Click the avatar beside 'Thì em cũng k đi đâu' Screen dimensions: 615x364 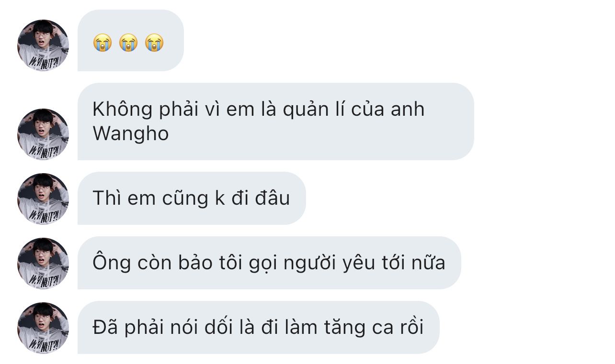click(x=43, y=199)
